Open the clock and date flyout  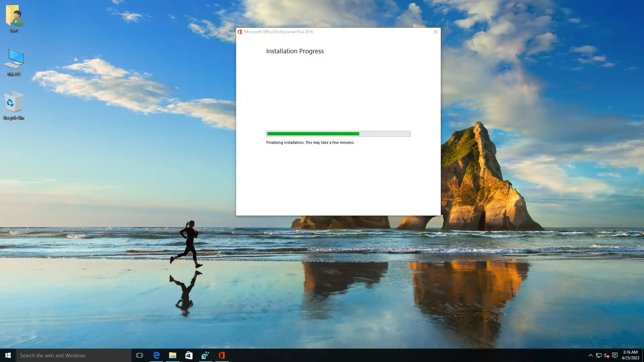tap(630, 355)
